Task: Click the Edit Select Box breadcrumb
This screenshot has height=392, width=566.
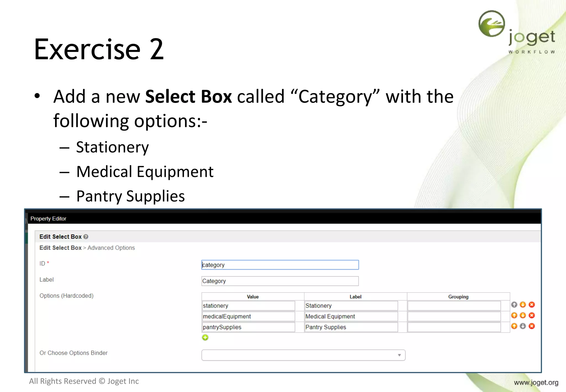Action: (60, 248)
